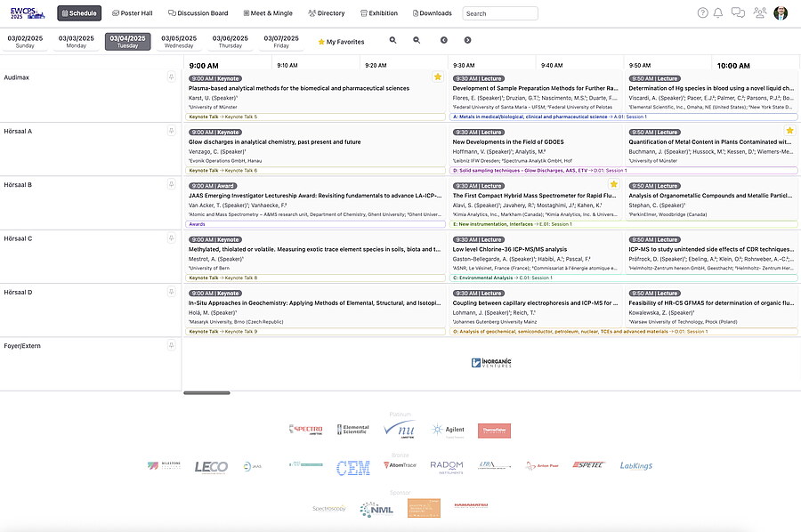Click Inorganic Ventures logo in Foyer/Extern row
The width and height of the screenshot is (801, 532).
[491, 362]
